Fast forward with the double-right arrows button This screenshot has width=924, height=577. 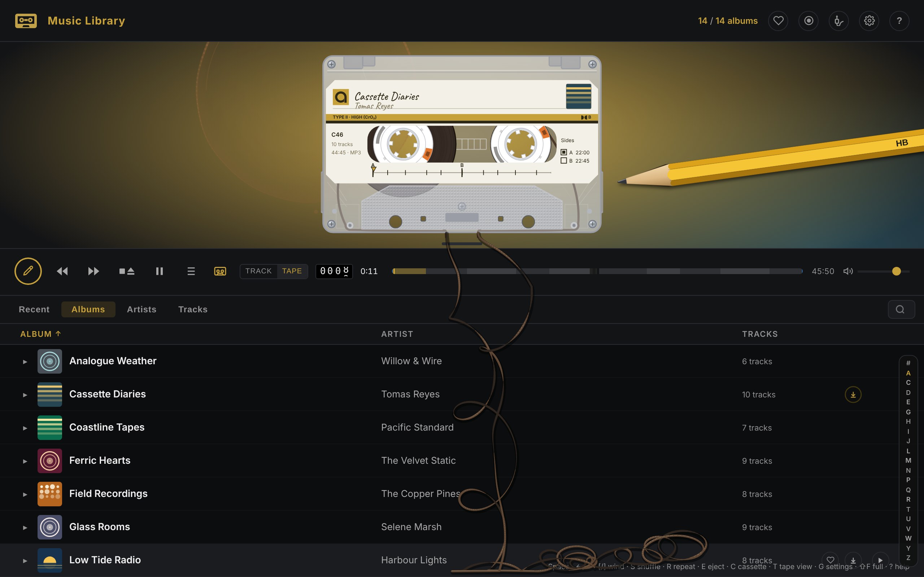pyautogui.click(x=93, y=271)
